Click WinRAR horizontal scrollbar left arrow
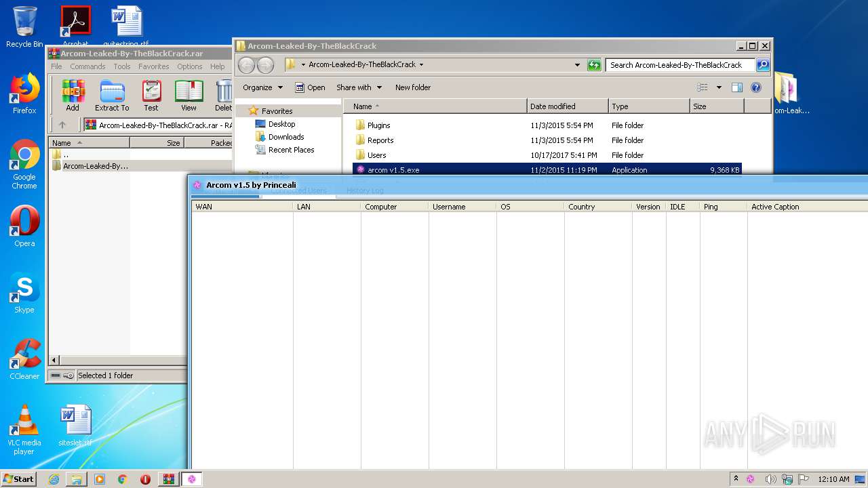The image size is (868, 488). tap(55, 361)
